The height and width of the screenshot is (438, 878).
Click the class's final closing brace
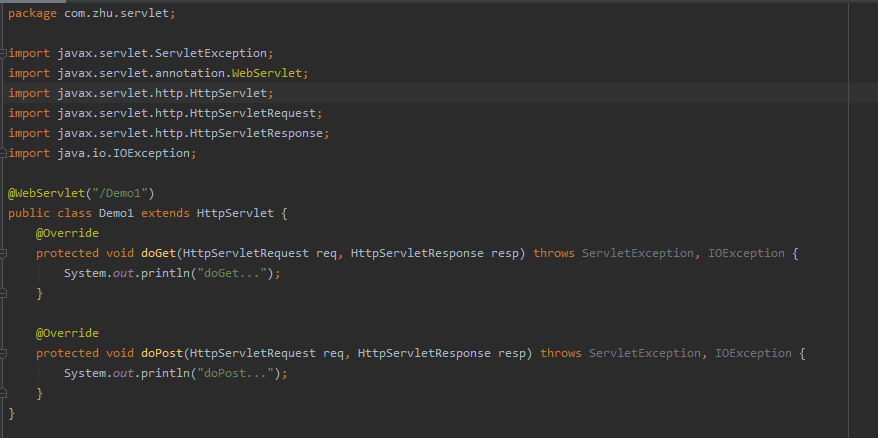coord(11,413)
